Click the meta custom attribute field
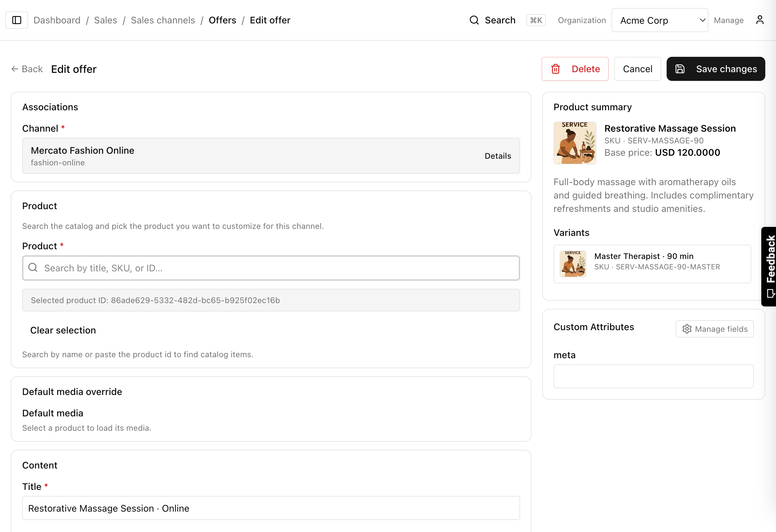Viewport: 776px width, 532px height. tap(653, 376)
